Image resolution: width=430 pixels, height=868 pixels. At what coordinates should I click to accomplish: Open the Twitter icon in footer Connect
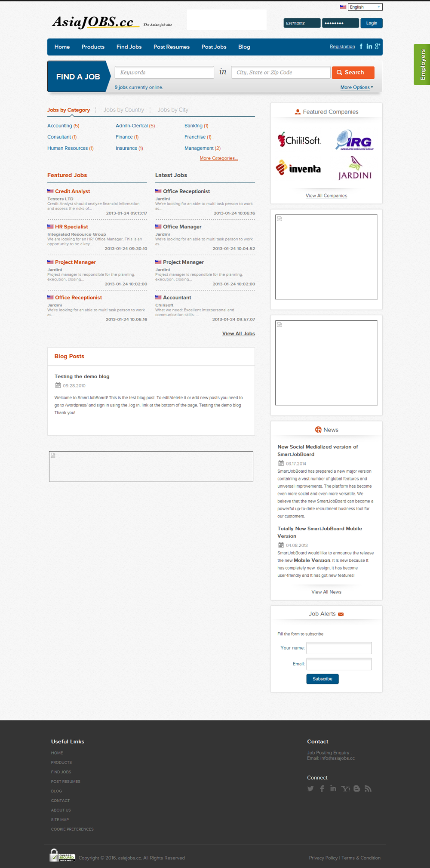[x=310, y=788]
